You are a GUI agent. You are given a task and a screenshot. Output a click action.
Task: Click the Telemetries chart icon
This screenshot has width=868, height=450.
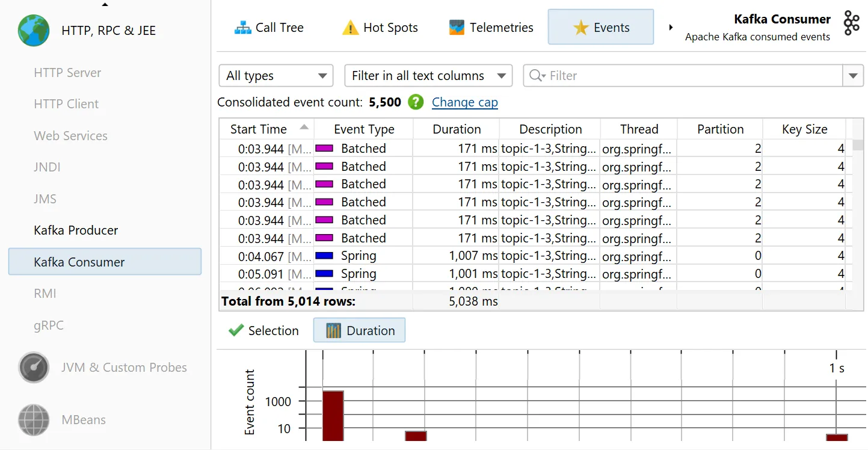[457, 28]
